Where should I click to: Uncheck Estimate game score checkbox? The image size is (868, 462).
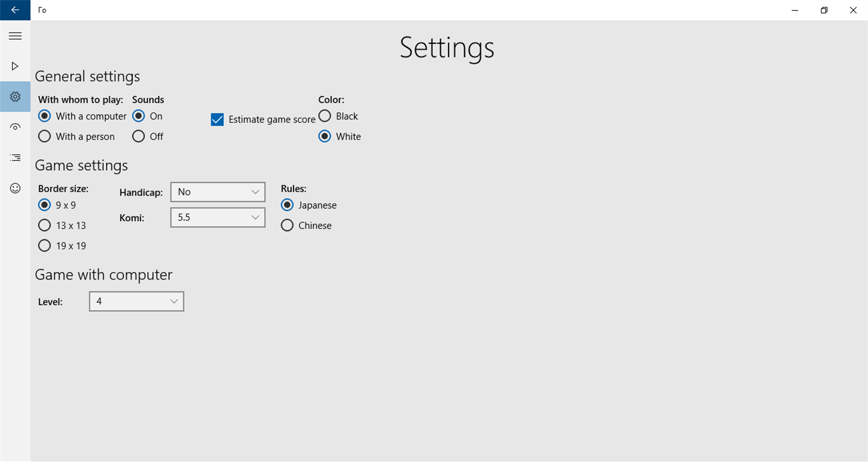pos(218,119)
